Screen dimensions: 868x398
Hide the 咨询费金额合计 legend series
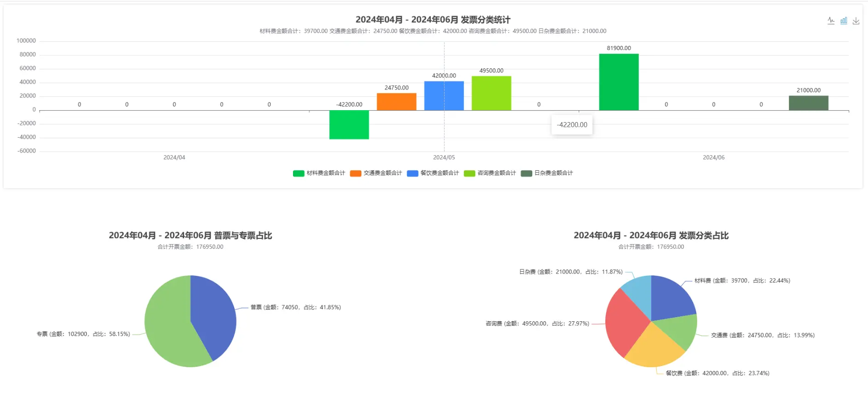(490, 173)
